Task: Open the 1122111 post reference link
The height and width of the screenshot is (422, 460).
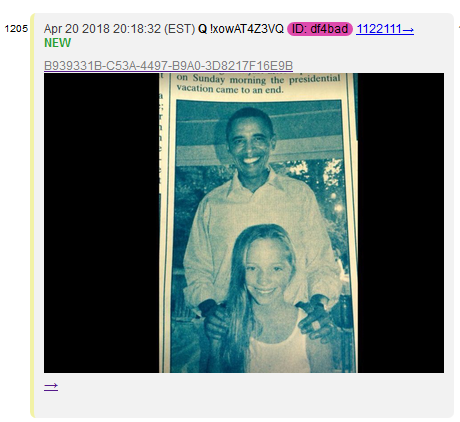Action: tap(385, 29)
